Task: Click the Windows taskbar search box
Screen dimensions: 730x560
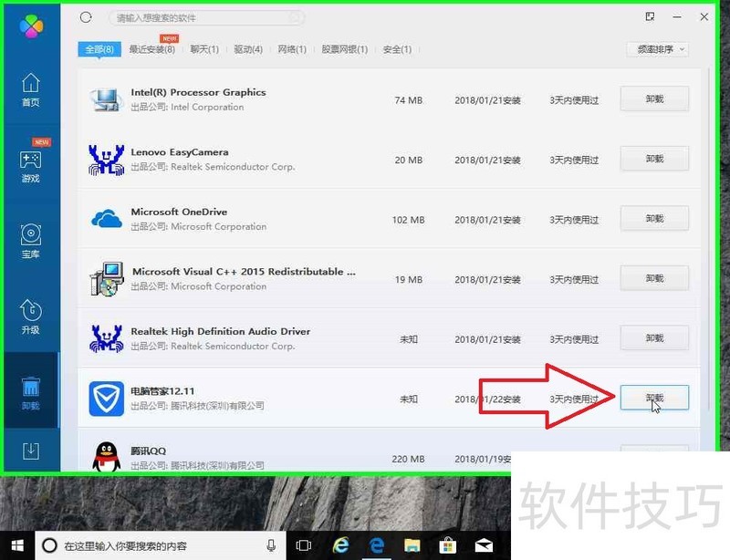Action: point(161,545)
